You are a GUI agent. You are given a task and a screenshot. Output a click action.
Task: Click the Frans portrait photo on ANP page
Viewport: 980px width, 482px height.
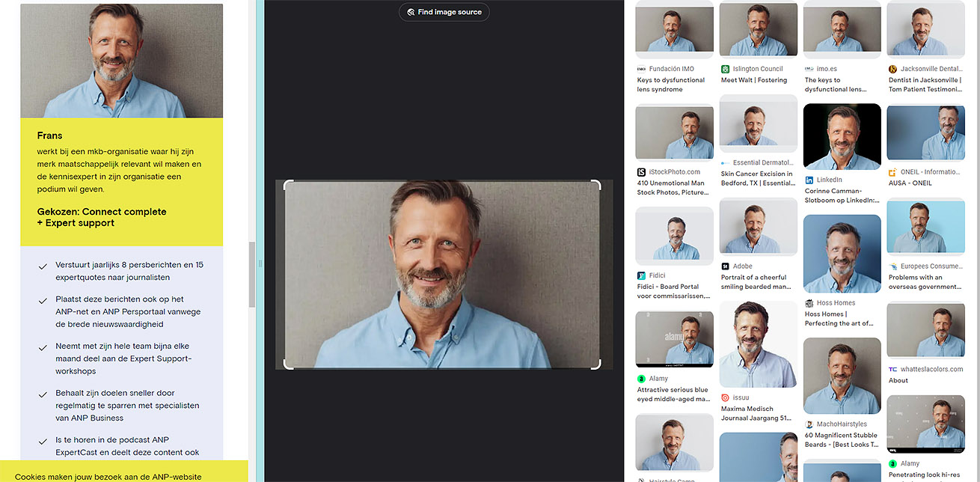(x=121, y=61)
